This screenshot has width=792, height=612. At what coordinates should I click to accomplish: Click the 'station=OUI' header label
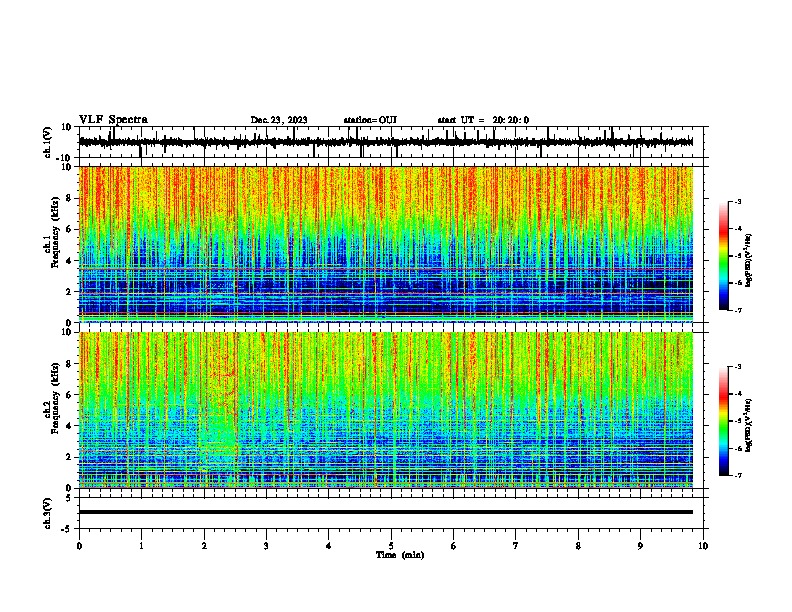[370, 120]
